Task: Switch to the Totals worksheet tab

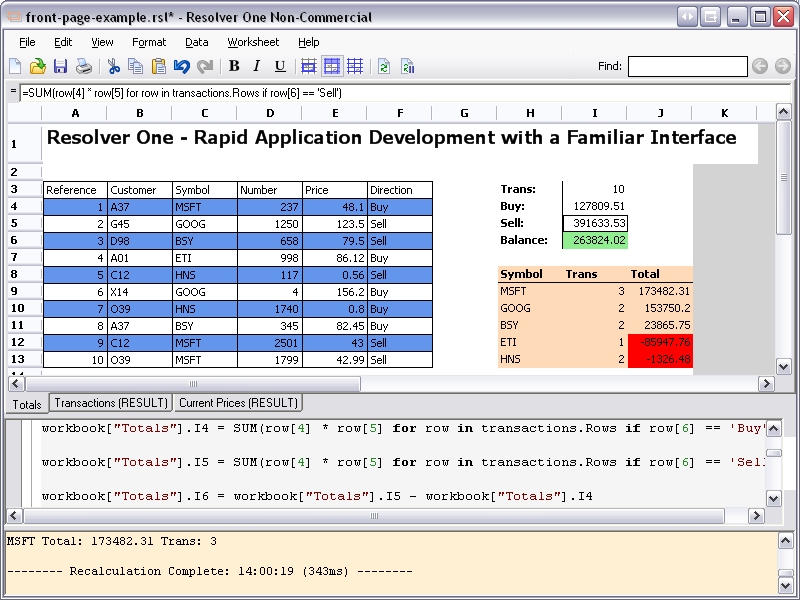Action: [x=27, y=404]
